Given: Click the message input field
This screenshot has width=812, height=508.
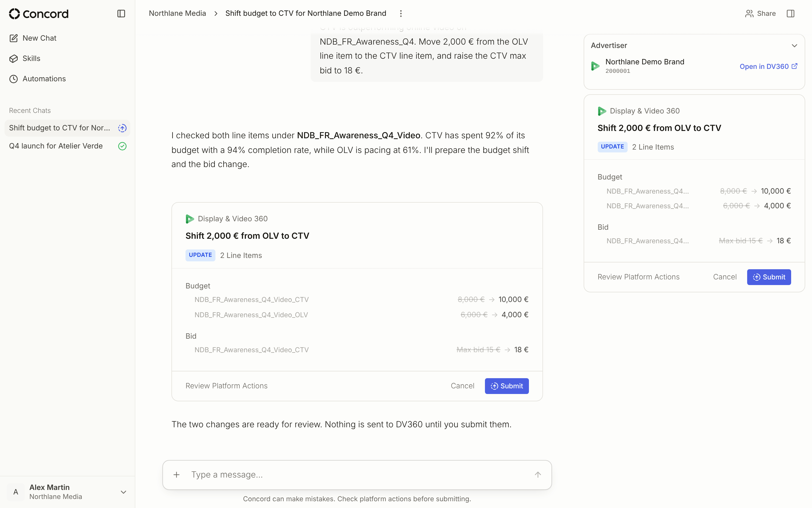Looking at the screenshot, I should tap(357, 474).
